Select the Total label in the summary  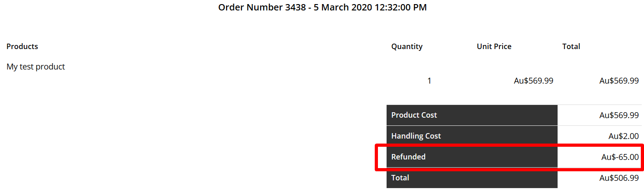[400, 178]
